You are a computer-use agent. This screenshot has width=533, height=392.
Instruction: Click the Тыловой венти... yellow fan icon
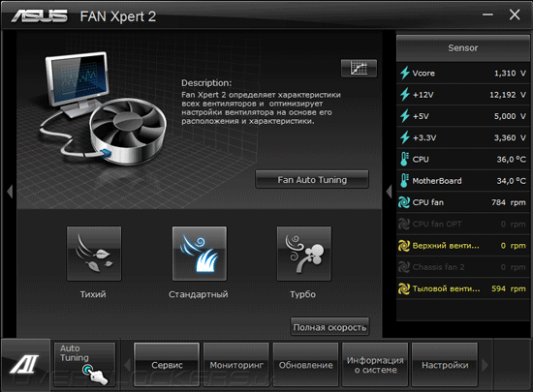tap(404, 288)
